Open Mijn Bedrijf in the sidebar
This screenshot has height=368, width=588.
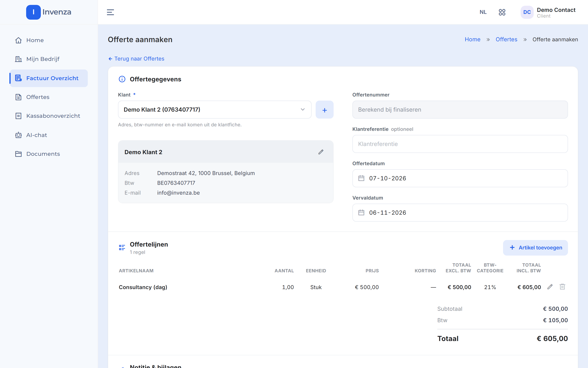tap(49, 59)
